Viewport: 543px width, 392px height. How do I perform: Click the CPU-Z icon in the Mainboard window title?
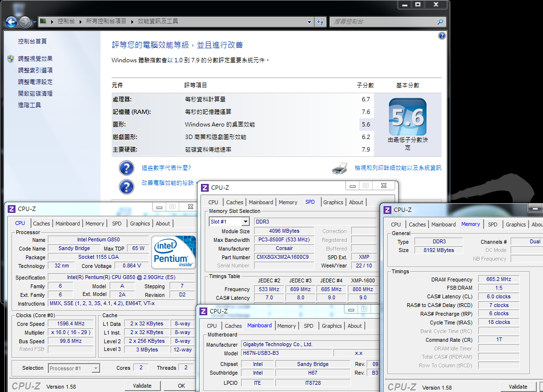click(204, 311)
